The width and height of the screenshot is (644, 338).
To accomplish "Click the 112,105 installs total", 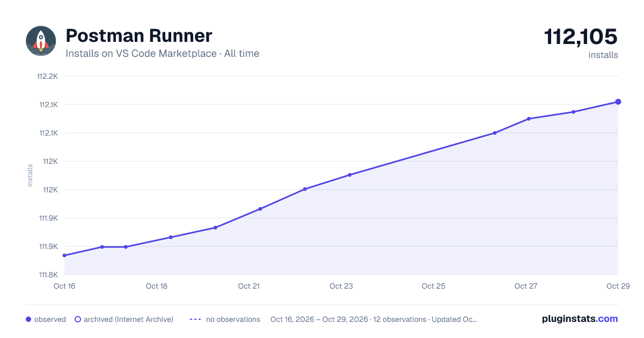I will (x=581, y=37).
